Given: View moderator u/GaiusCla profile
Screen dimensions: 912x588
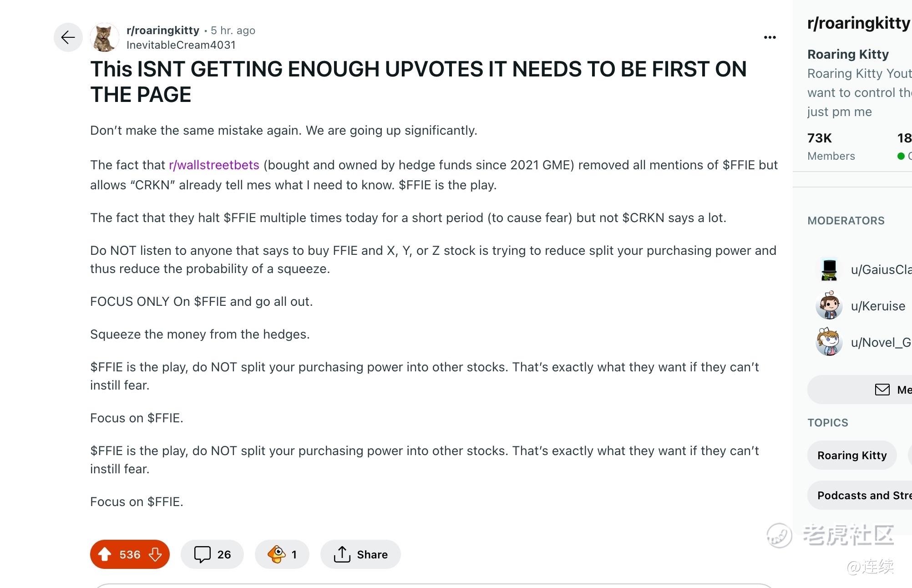Looking at the screenshot, I should (881, 269).
